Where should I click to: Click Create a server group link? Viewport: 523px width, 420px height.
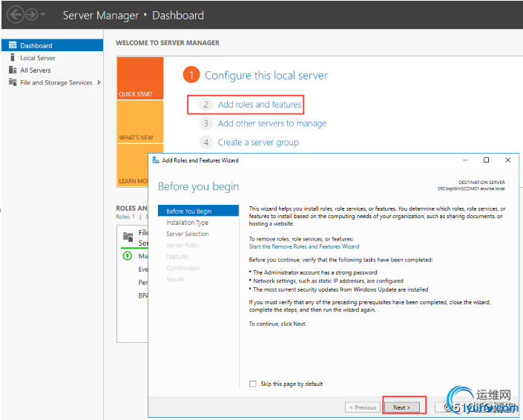click(258, 142)
